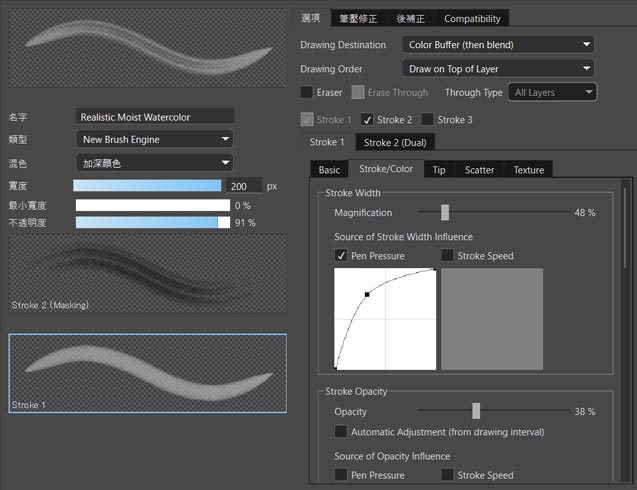637x490 pixels.
Task: Switch to the Compatibility tab
Action: point(472,18)
